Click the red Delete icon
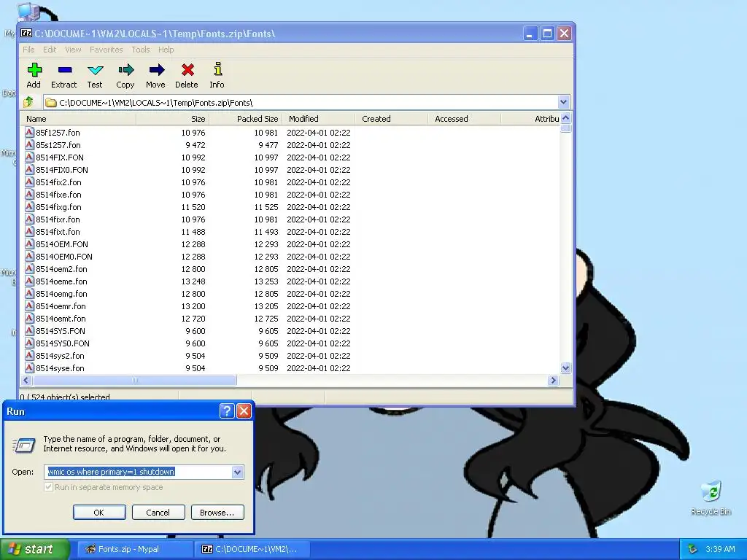Screen dimensions: 747x560 point(187,71)
